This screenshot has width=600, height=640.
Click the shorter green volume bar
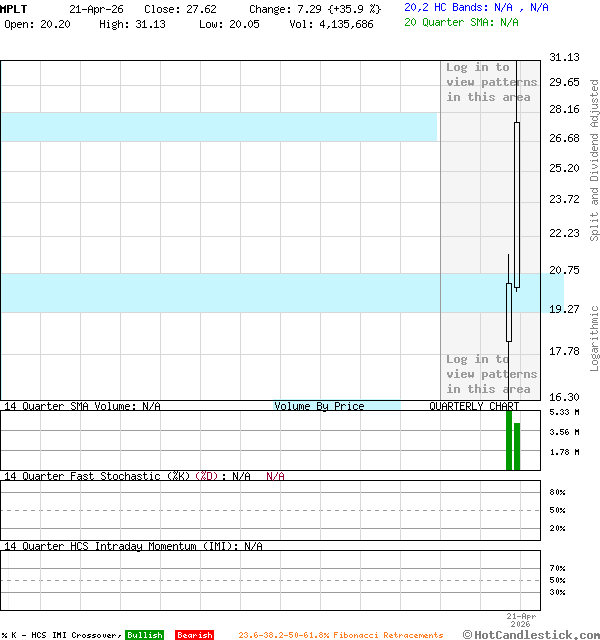point(517,446)
